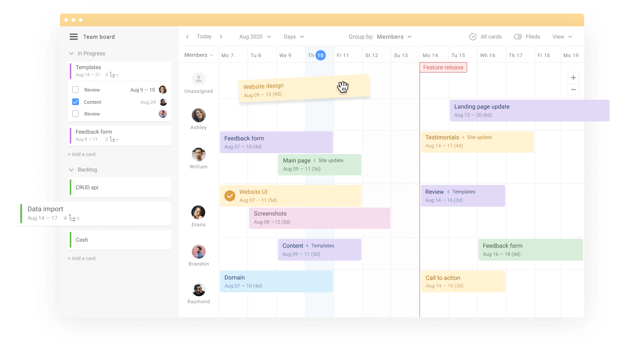Click the Feature release milestone marker
644x349 pixels.
coord(443,67)
